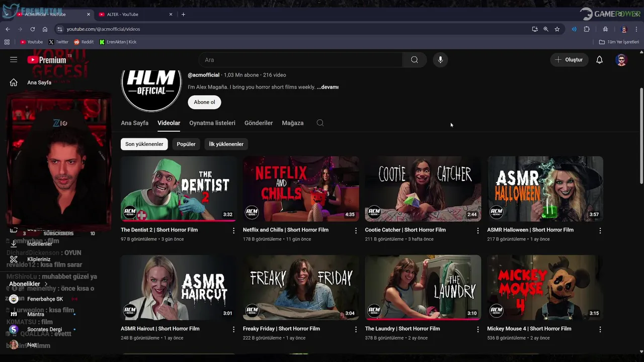Open the Cootie Catcher thumbnail
Screen dimensions: 644x362
(423, 189)
